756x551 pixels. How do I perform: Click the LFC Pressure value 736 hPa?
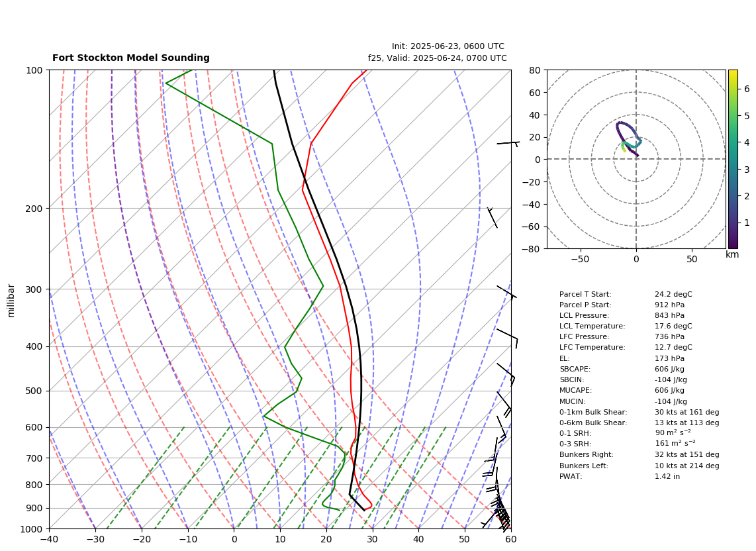(x=669, y=337)
